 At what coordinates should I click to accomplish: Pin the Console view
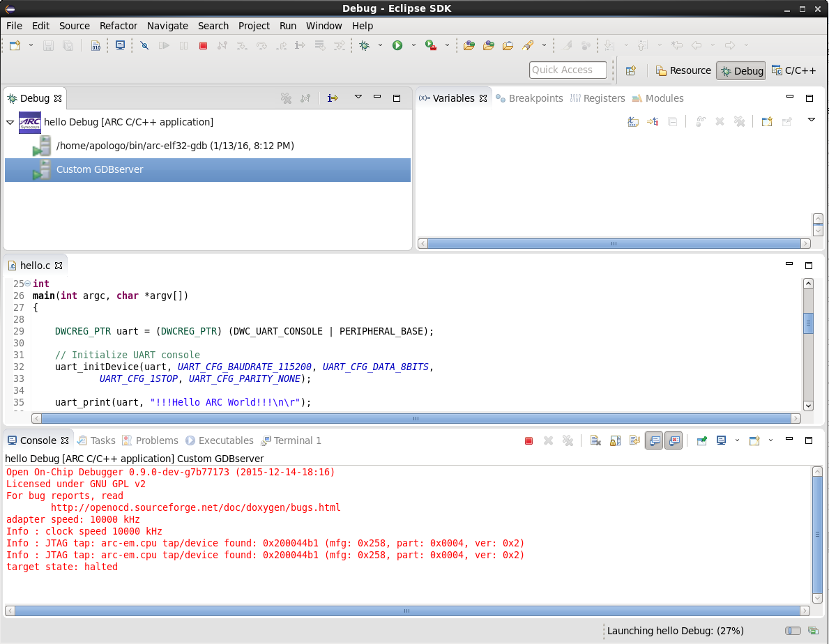click(x=701, y=440)
